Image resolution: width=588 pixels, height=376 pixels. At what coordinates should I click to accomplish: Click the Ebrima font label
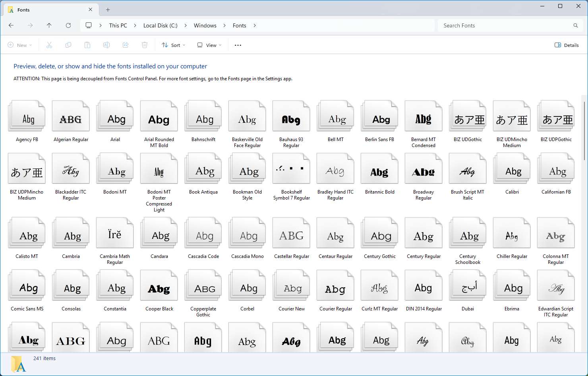[x=512, y=309]
